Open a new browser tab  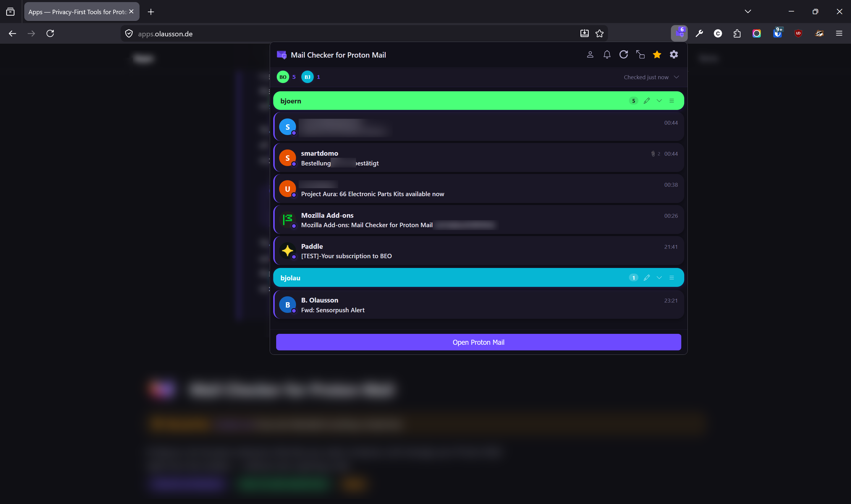151,12
